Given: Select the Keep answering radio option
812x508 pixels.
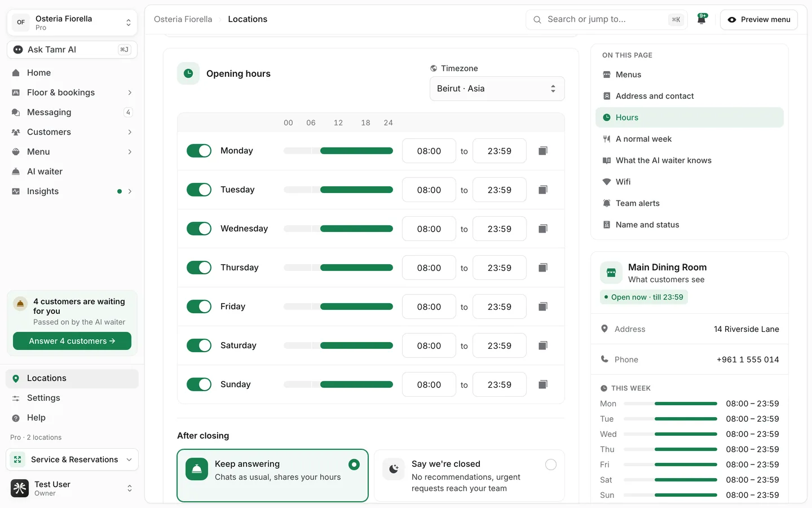Looking at the screenshot, I should [354, 465].
